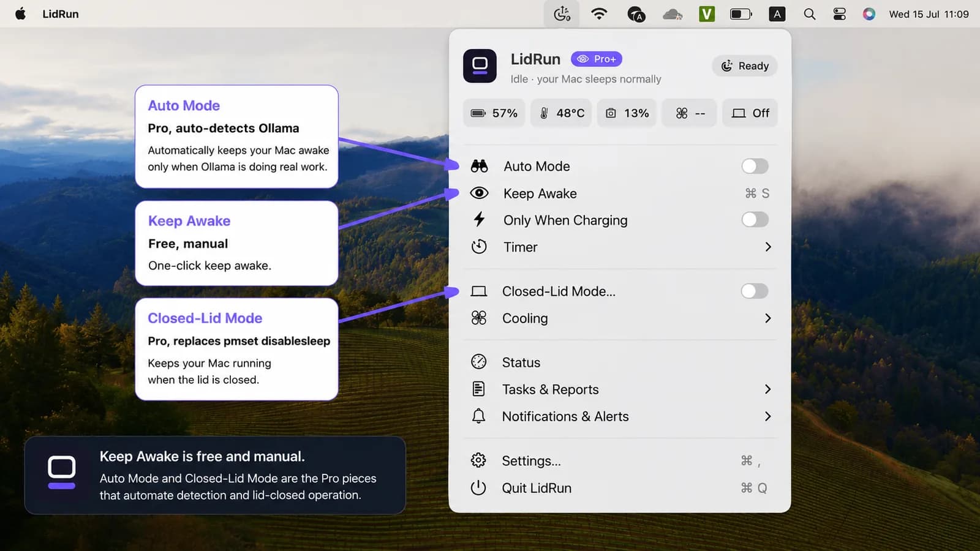This screenshot has height=551, width=980.
Task: Click the fan speed stat chip
Action: (x=689, y=113)
